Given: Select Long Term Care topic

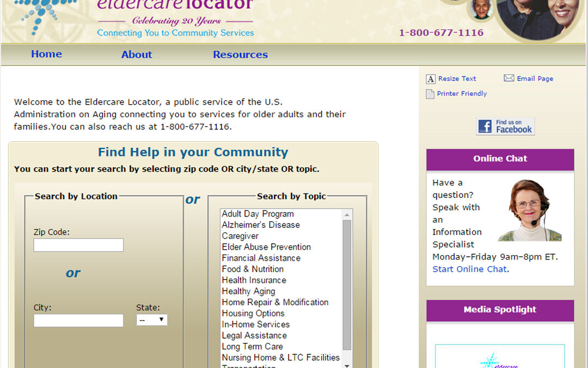Looking at the screenshot, I should coord(253,346).
